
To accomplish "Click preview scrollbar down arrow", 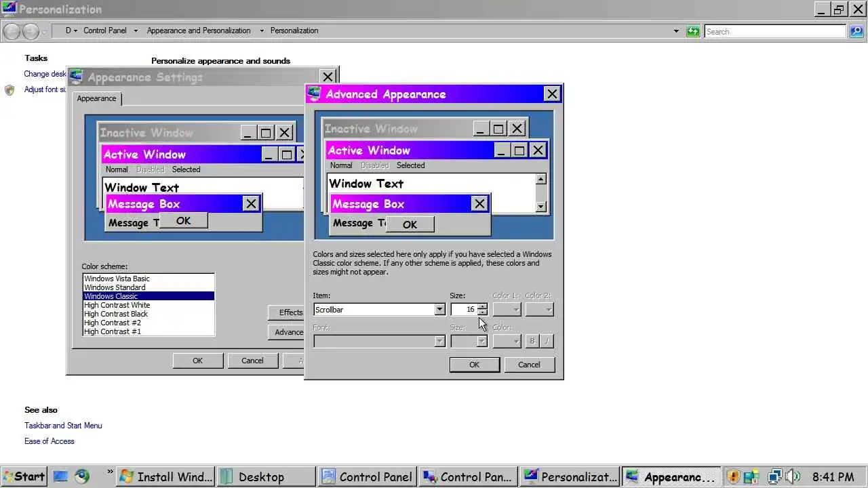I will [540, 206].
